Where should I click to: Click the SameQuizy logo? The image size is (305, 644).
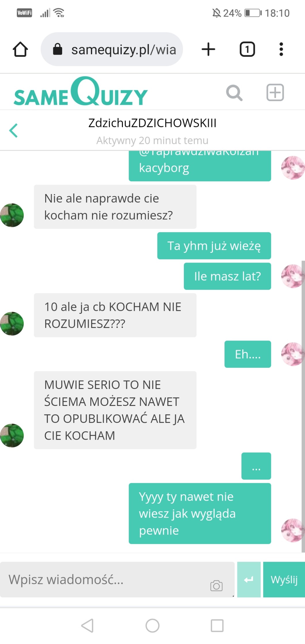(81, 92)
